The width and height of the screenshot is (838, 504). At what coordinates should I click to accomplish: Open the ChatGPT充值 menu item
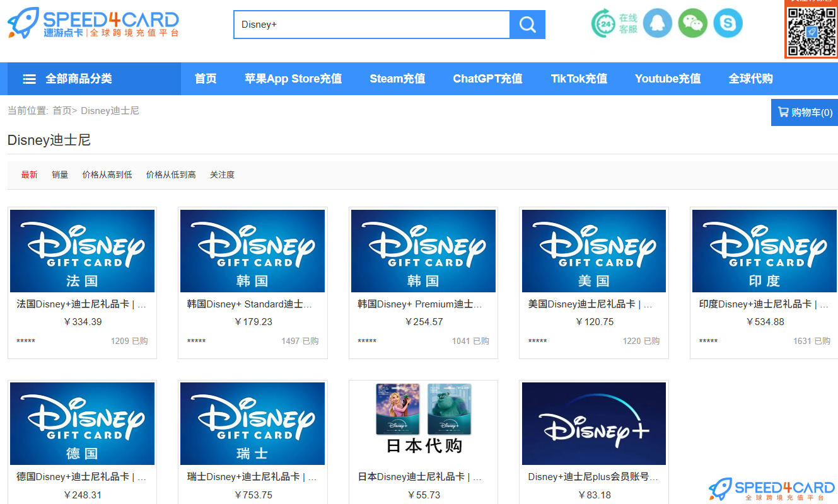pos(487,79)
